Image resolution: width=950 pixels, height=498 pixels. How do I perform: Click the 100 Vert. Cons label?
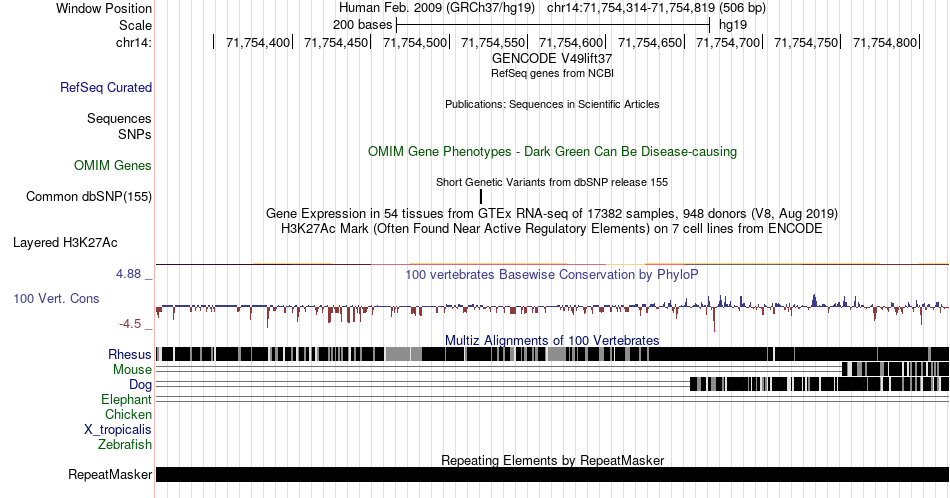pos(56,298)
